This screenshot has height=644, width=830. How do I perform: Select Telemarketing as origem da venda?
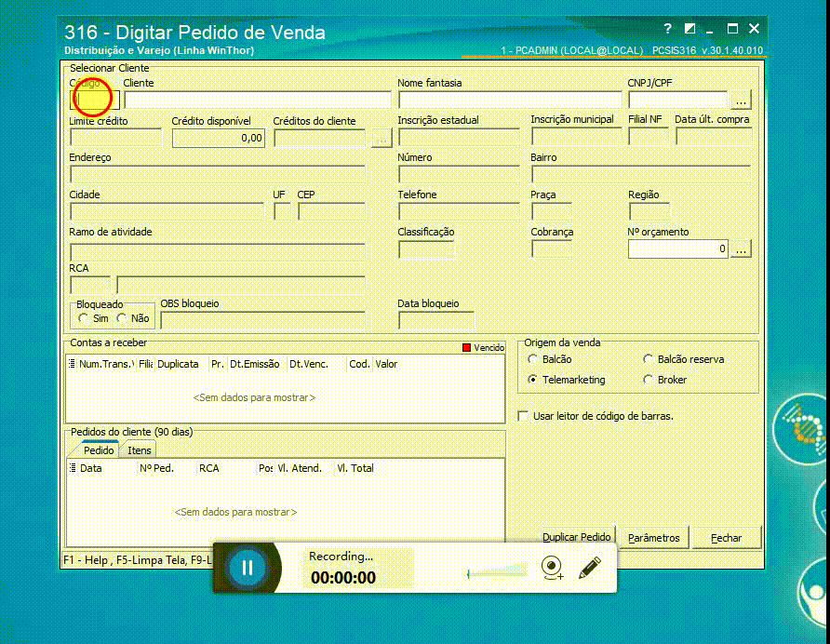click(x=532, y=380)
